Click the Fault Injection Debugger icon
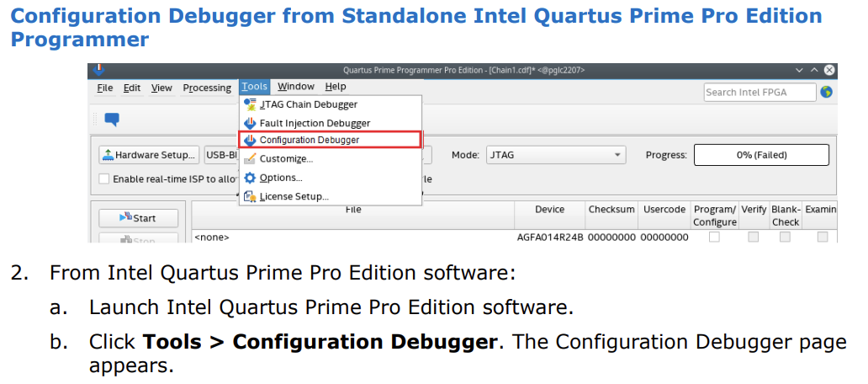The height and width of the screenshot is (384, 868). (x=250, y=123)
